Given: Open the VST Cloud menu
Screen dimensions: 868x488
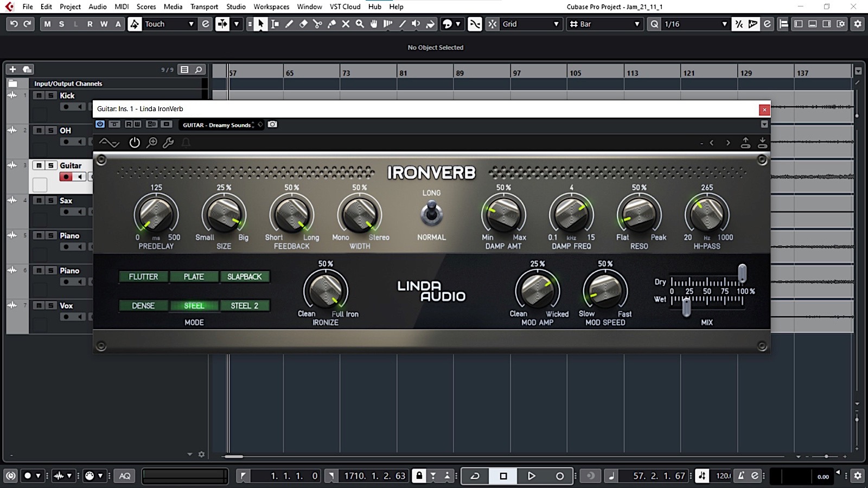Looking at the screenshot, I should click(345, 7).
